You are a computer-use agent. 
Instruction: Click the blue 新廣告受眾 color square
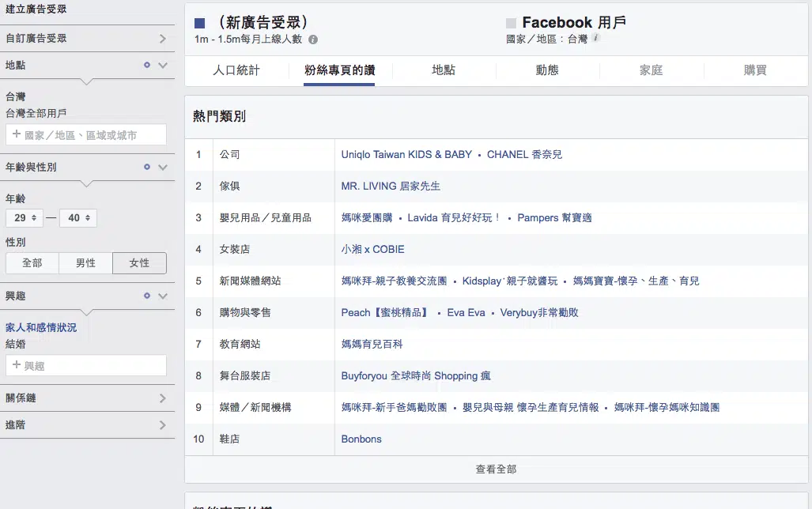(200, 23)
